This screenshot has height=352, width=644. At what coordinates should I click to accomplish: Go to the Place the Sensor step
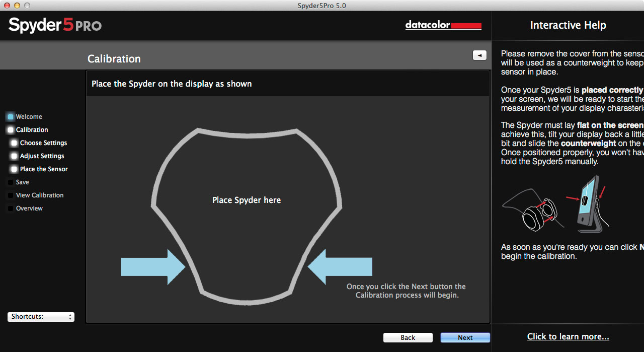[44, 169]
